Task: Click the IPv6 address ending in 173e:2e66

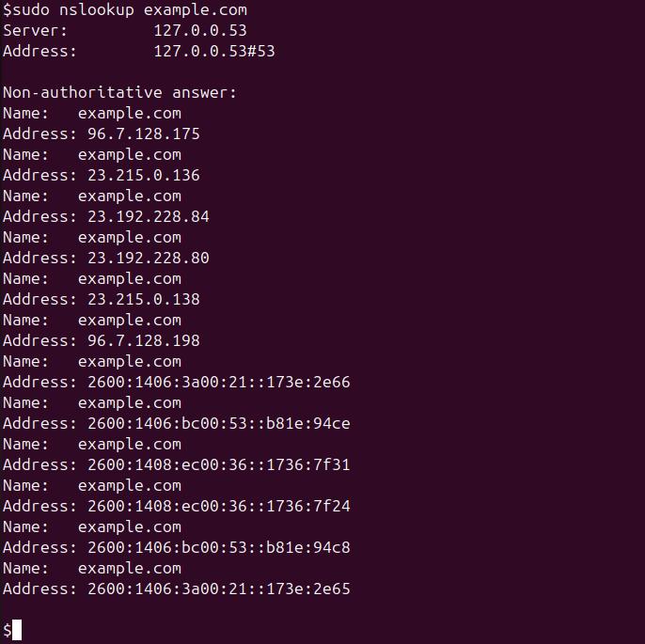Action: coord(219,382)
